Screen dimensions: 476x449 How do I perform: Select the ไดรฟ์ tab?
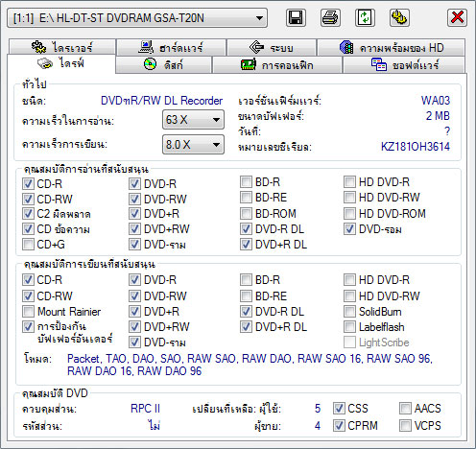61,63
